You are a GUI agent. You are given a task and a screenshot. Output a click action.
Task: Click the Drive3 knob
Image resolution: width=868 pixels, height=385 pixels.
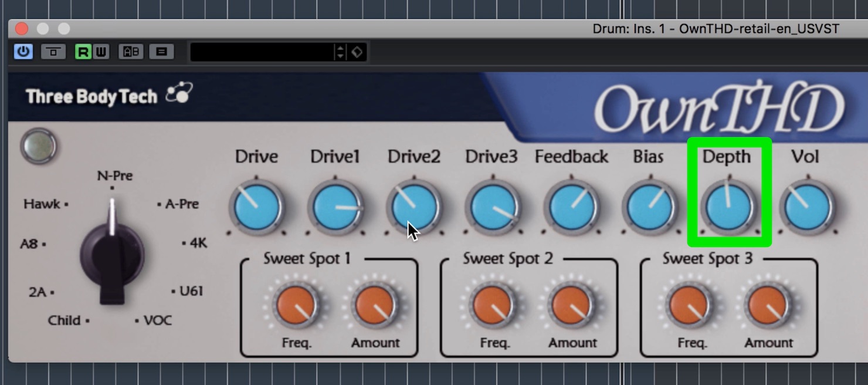tap(493, 207)
